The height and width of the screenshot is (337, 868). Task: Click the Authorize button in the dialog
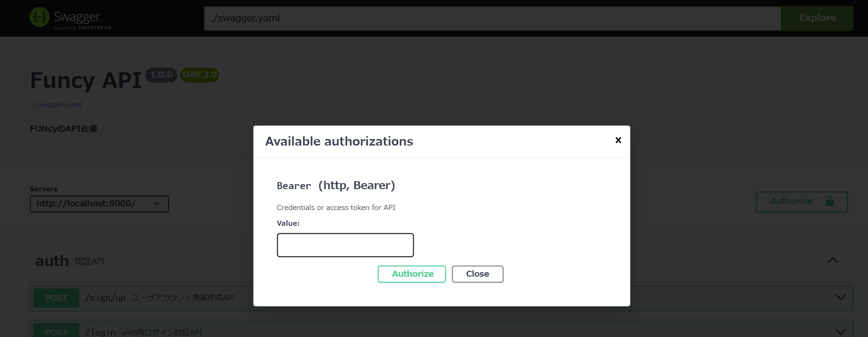pos(412,274)
